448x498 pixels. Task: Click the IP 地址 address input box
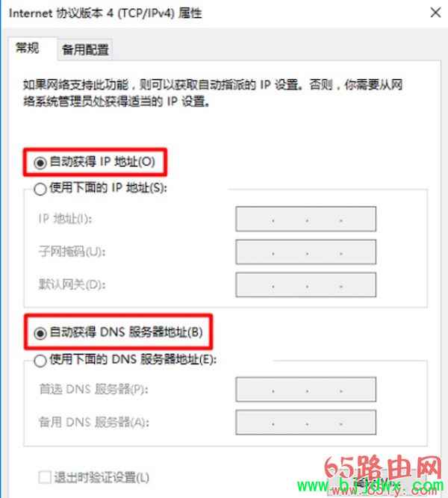click(305, 219)
